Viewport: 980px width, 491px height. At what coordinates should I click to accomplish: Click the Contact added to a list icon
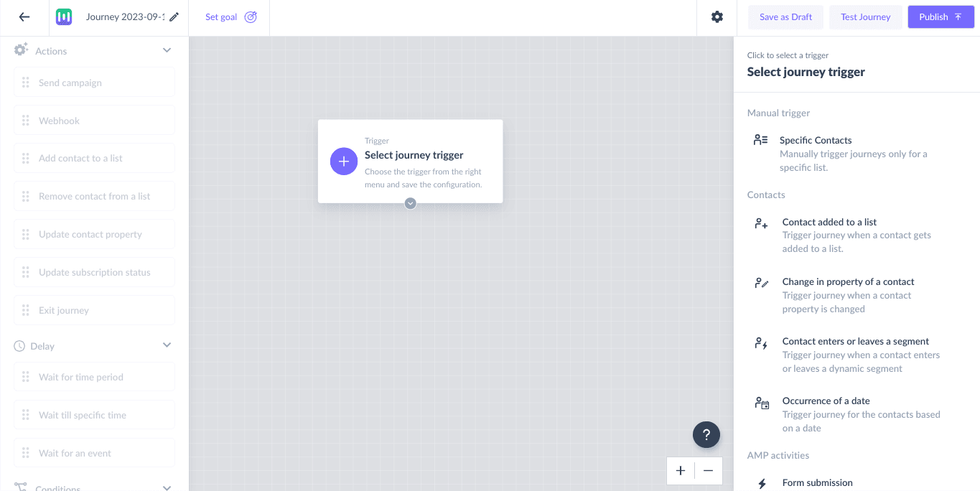coord(760,223)
